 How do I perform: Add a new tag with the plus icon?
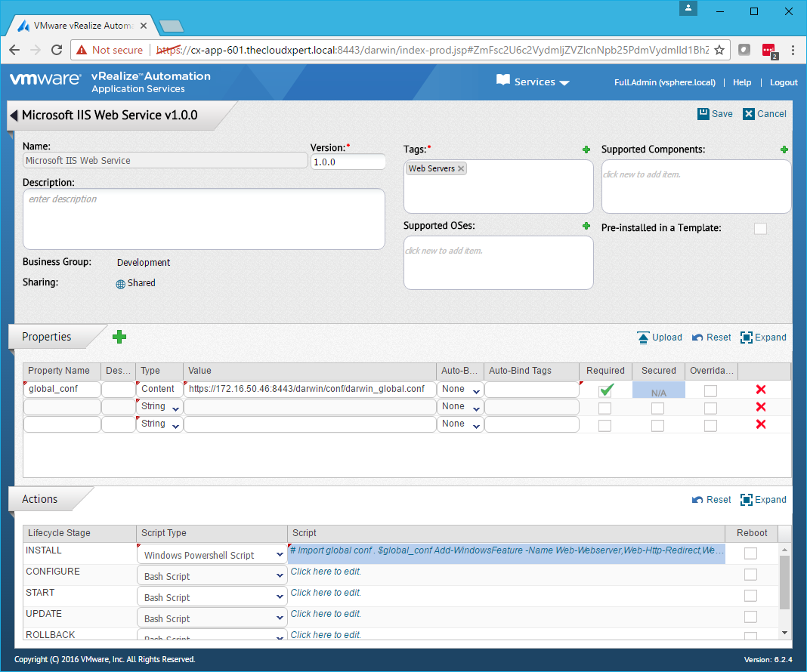coord(586,150)
